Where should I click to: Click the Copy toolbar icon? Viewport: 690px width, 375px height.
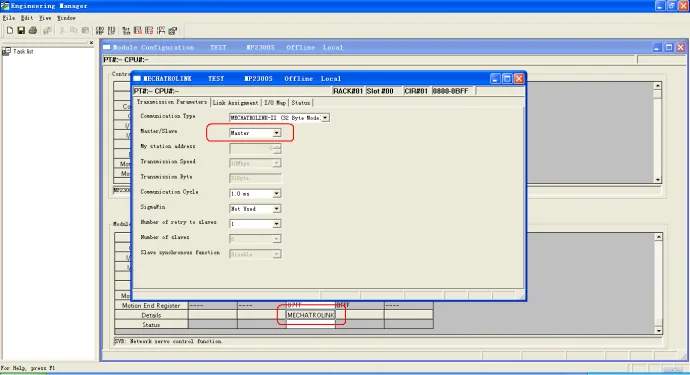tap(73, 30)
